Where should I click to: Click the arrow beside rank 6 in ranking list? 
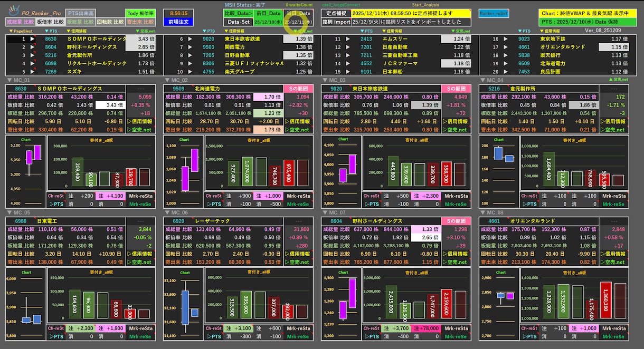coord(190,39)
